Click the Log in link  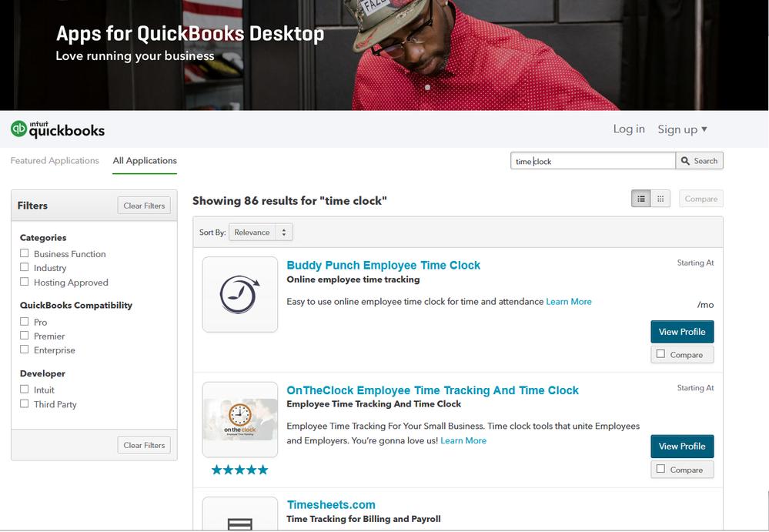click(x=629, y=129)
